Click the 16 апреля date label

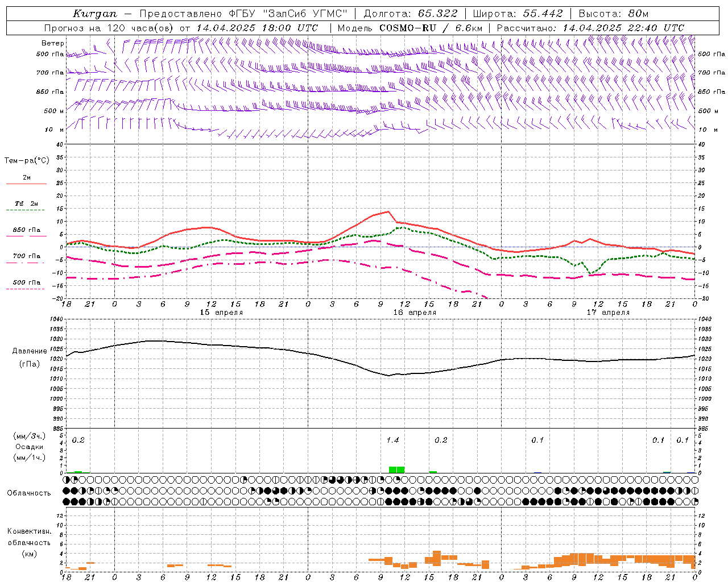[x=415, y=313]
